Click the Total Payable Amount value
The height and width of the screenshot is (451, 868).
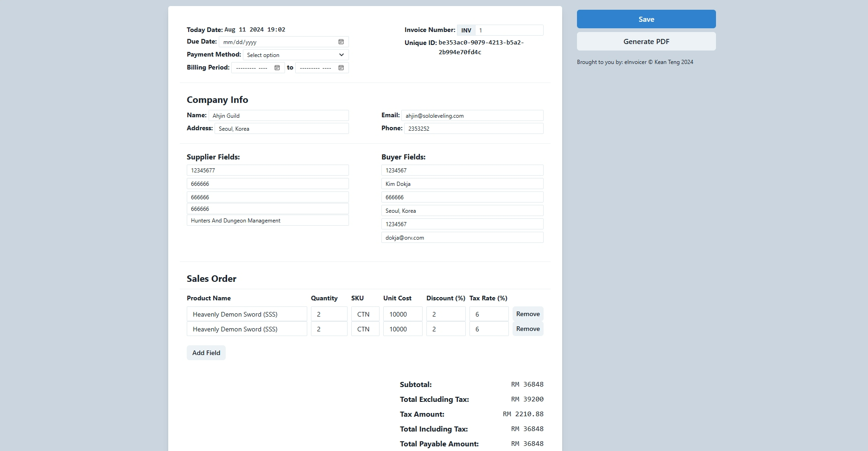point(527,444)
